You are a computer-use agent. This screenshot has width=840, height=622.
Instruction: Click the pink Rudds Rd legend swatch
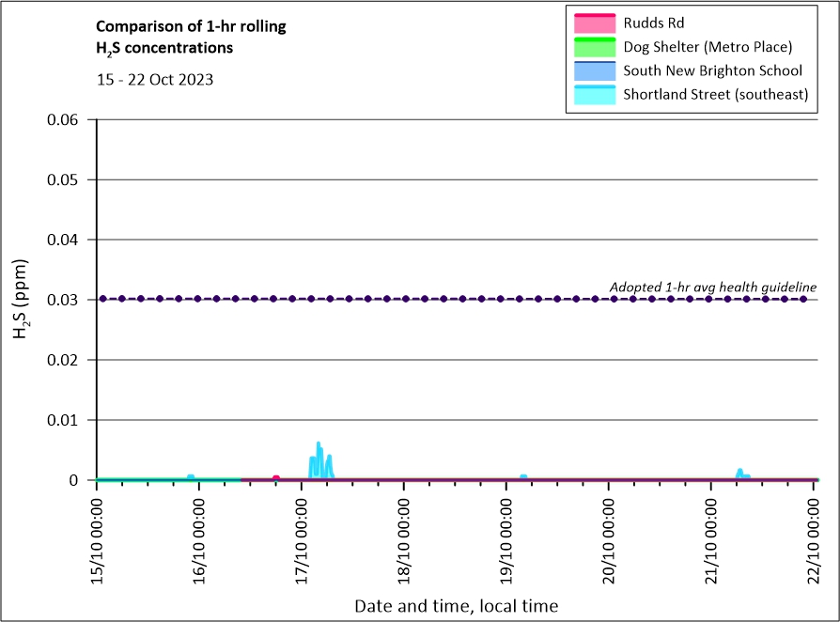(x=592, y=22)
